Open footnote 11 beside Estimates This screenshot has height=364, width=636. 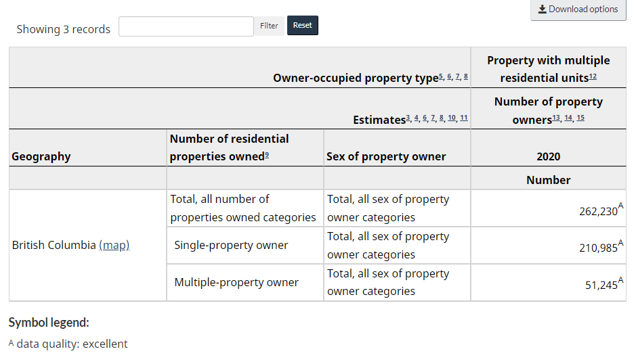pos(464,118)
